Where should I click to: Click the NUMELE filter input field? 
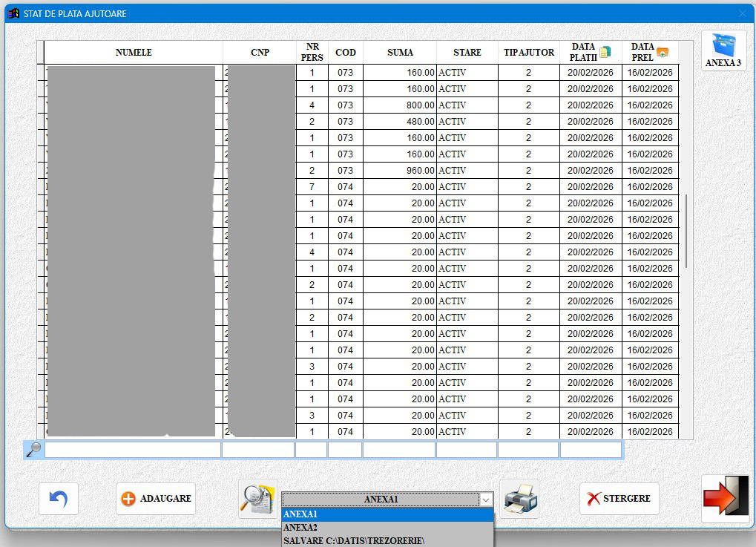point(133,450)
